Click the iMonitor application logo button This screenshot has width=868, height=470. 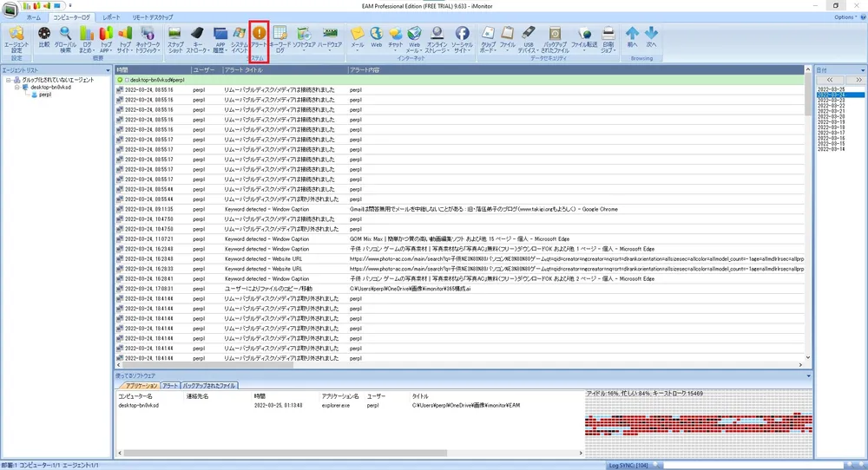tap(10, 10)
